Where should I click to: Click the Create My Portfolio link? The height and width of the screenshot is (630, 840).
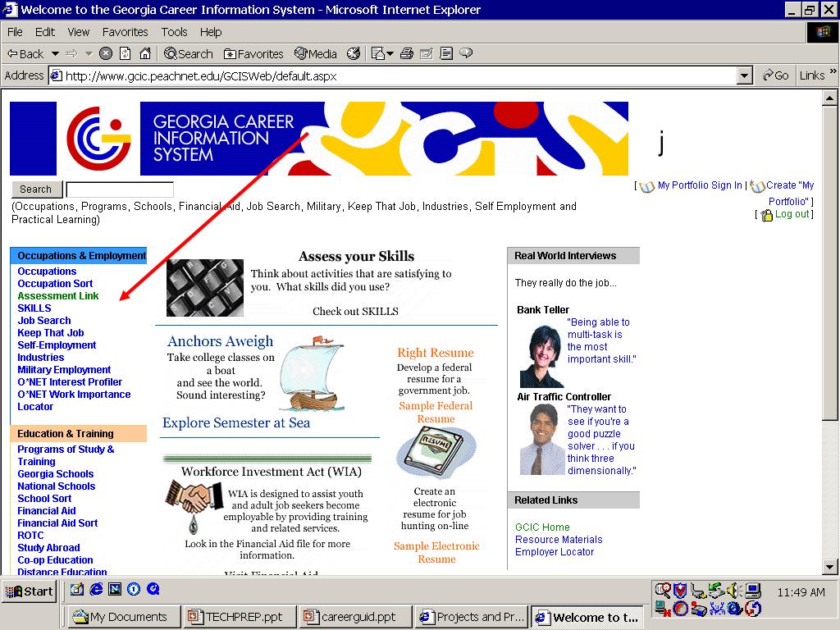(790, 193)
